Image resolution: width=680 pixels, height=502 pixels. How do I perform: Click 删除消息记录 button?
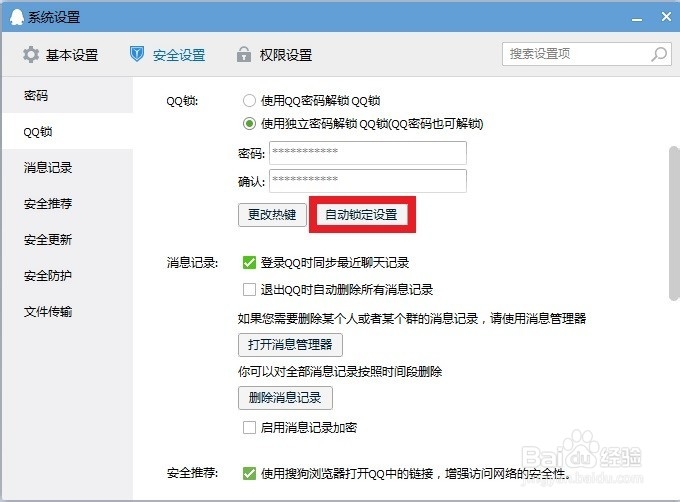pyautogui.click(x=285, y=398)
